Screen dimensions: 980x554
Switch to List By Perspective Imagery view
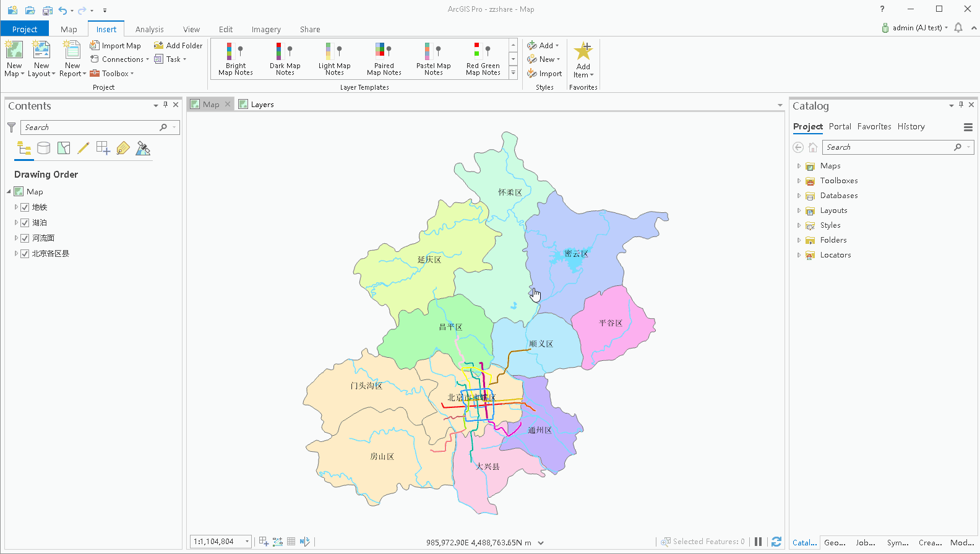tap(143, 149)
